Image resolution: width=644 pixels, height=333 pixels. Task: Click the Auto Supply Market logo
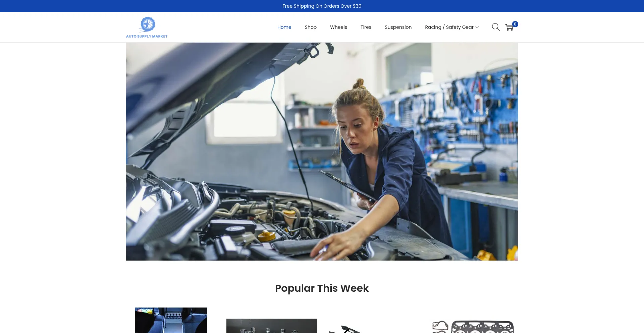pos(147,27)
